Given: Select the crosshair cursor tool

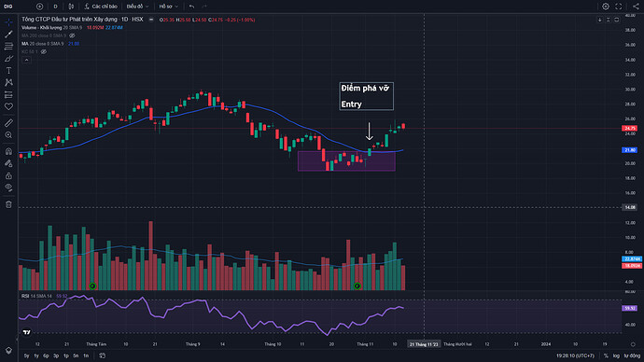Looking at the screenshot, I should (x=8, y=22).
